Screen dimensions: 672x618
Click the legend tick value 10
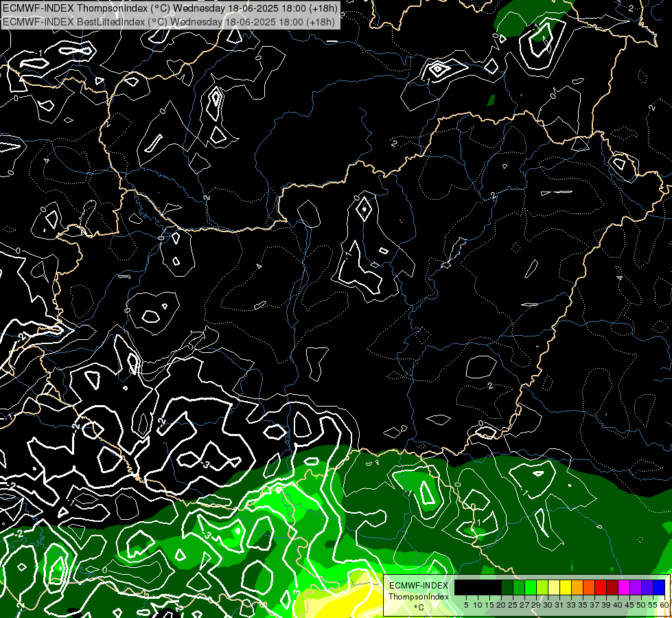click(478, 605)
